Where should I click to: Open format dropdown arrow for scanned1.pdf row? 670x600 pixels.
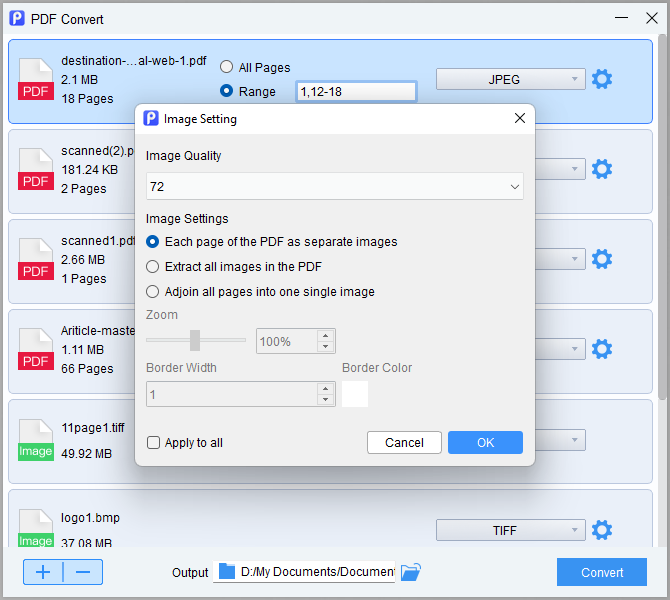click(x=575, y=259)
